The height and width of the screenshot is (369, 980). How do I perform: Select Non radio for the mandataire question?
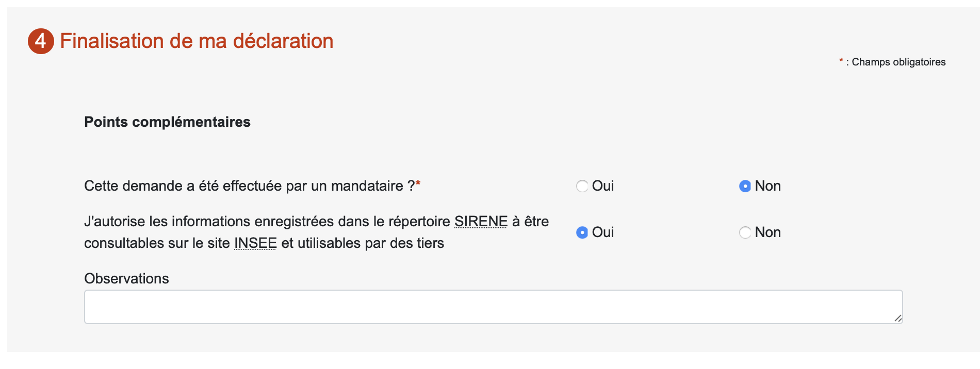745,186
